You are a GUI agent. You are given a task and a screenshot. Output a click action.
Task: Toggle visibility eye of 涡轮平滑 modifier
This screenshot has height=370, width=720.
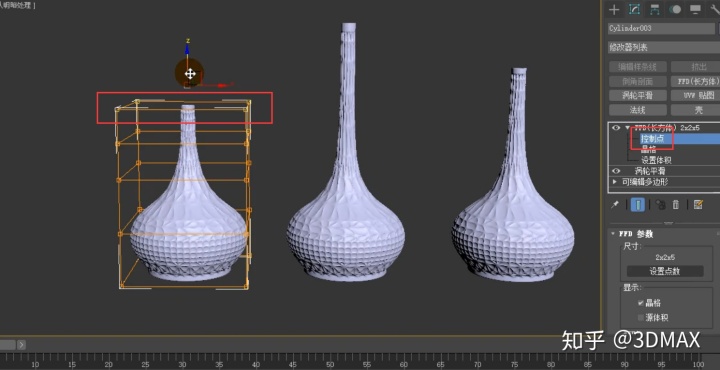coord(616,171)
